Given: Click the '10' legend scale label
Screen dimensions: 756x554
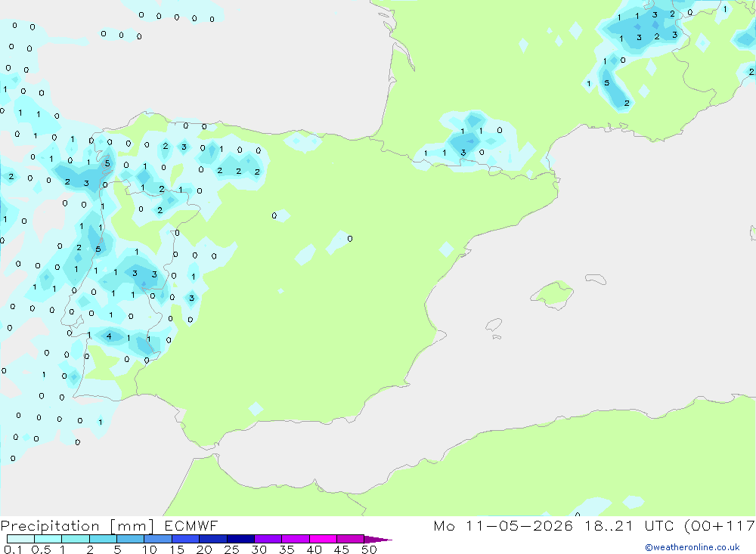Looking at the screenshot, I should click(150, 549).
